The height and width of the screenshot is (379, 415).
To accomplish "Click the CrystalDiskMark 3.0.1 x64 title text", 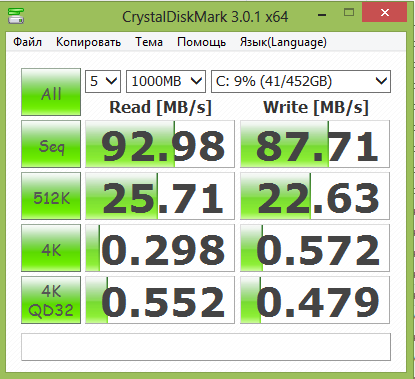I will [205, 17].
